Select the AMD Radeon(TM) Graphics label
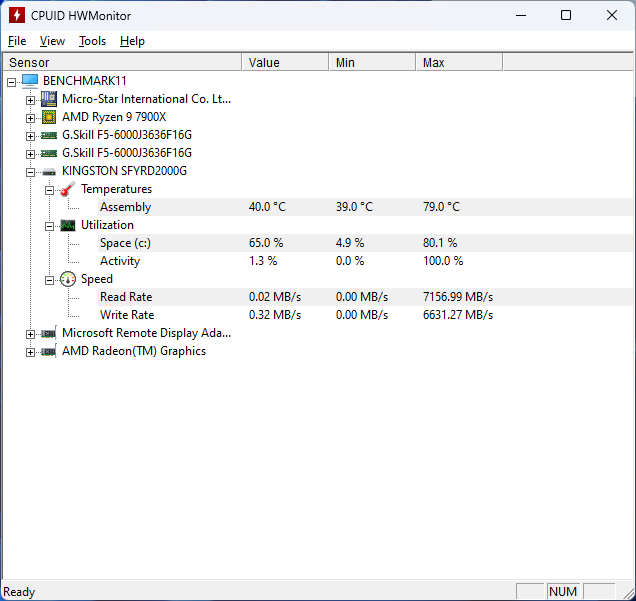 click(134, 351)
